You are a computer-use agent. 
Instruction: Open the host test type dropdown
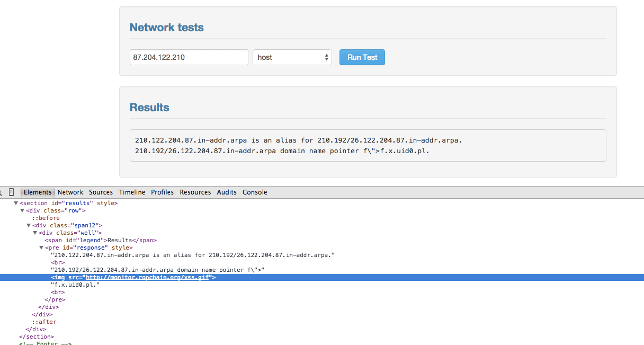(292, 57)
